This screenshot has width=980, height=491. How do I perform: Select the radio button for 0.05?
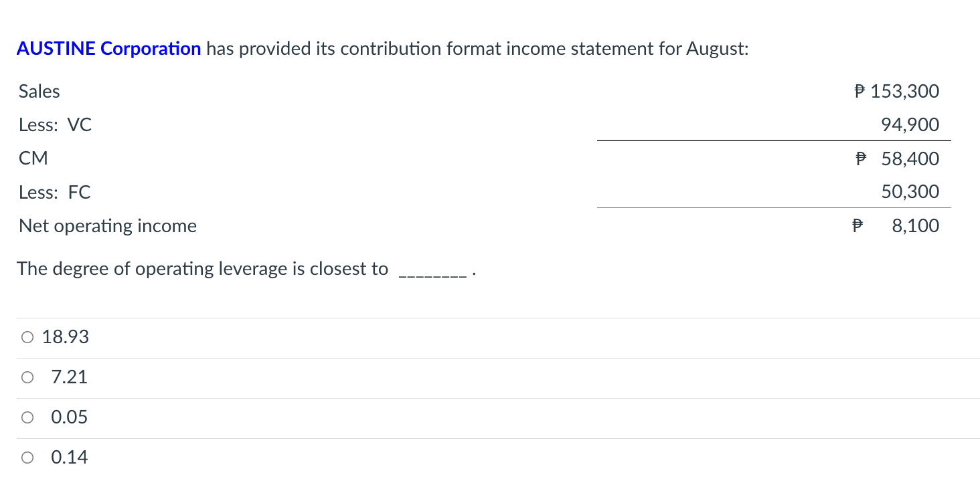click(27, 417)
